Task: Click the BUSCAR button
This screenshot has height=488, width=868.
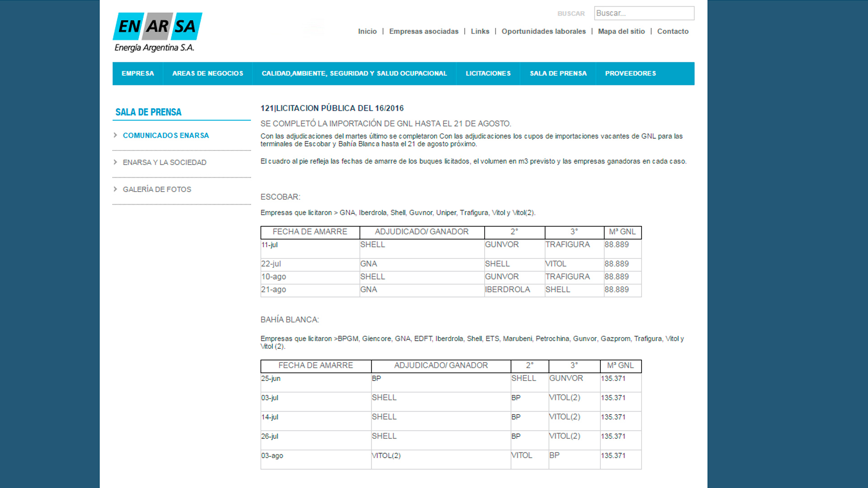Action: [x=571, y=14]
